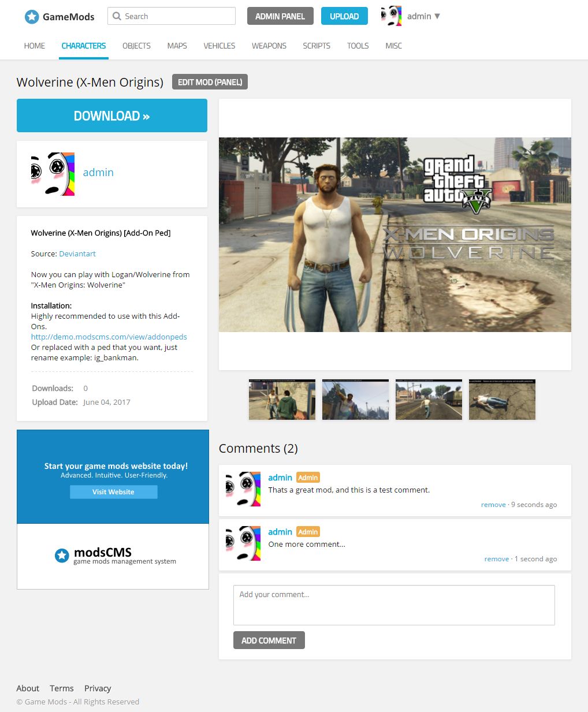
Task: Click the 'Comments (2)' heading
Action: coord(258,449)
